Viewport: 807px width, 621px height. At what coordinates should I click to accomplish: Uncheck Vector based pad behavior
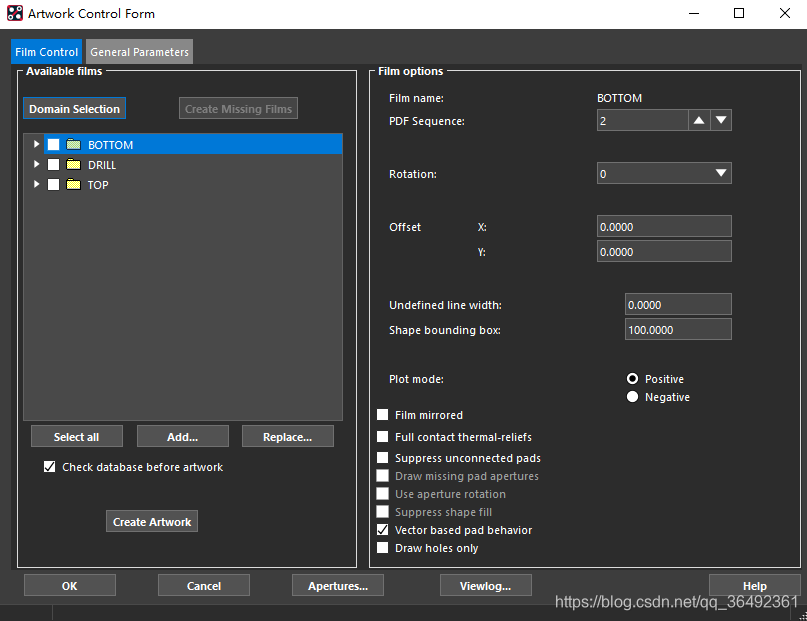coord(383,530)
